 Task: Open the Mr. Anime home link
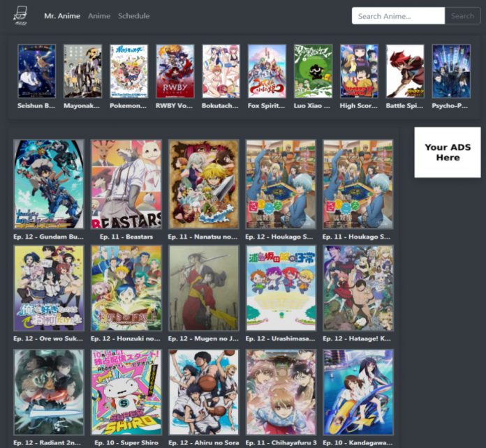click(62, 16)
